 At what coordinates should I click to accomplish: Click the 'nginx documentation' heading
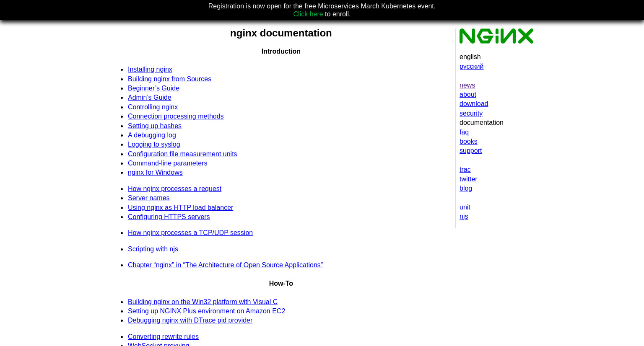point(281,33)
